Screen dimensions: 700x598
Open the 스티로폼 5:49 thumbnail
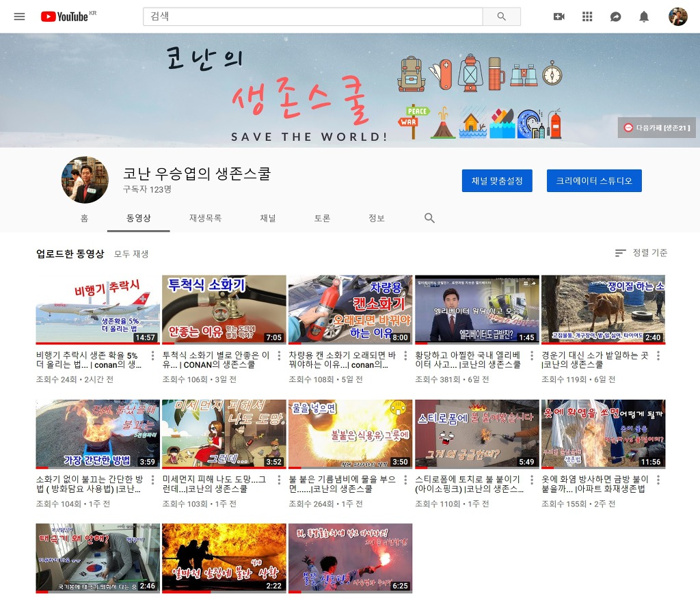pos(476,434)
